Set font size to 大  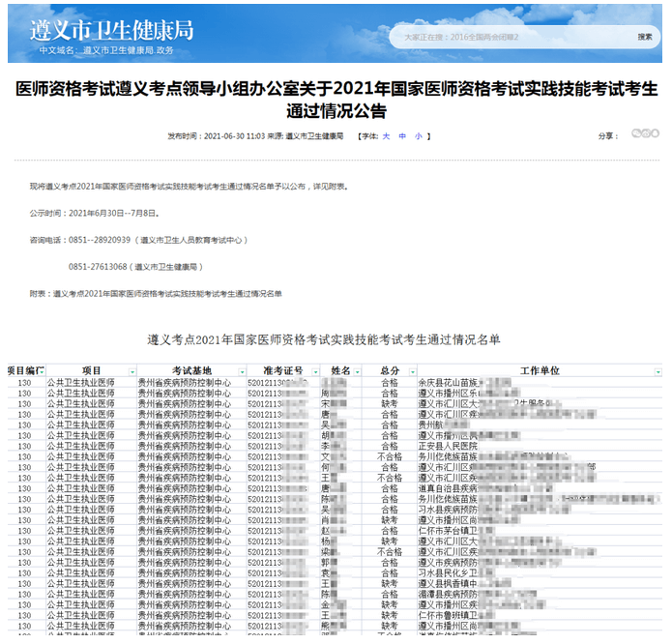(386, 136)
